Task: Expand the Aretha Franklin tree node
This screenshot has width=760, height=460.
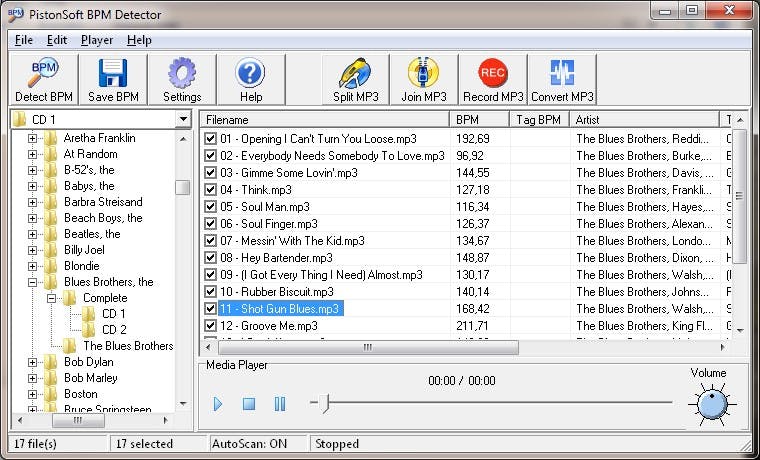Action: click(x=32, y=138)
